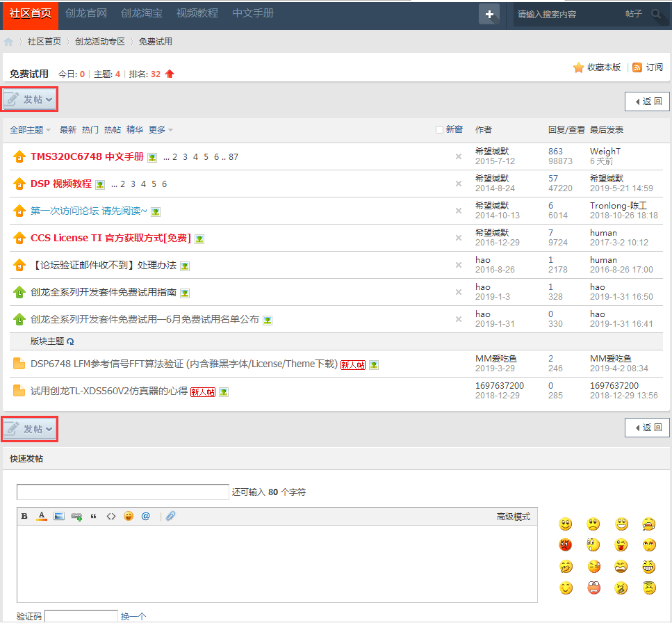Open the 帖子 search type dropdown
The image size is (672, 623).
[x=634, y=14]
